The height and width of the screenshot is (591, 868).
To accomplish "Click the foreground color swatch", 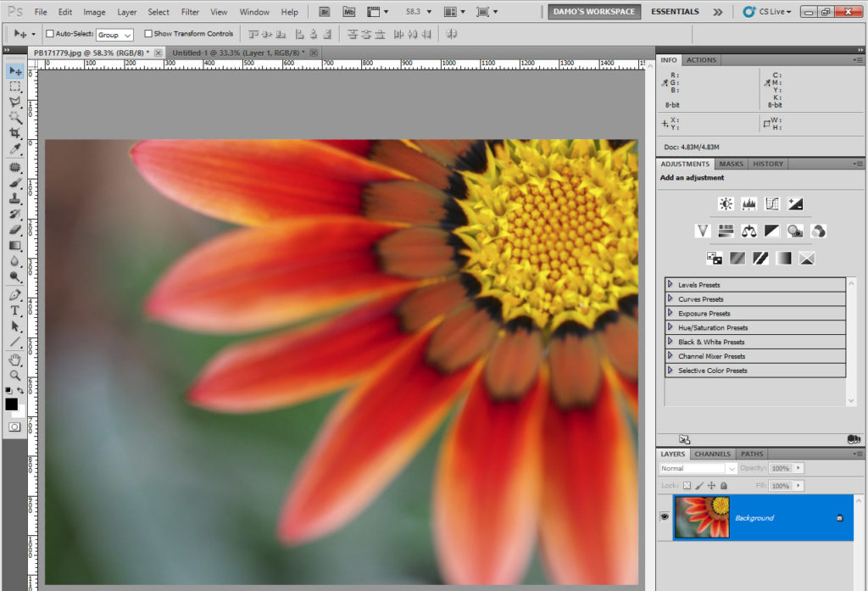I will (x=12, y=404).
